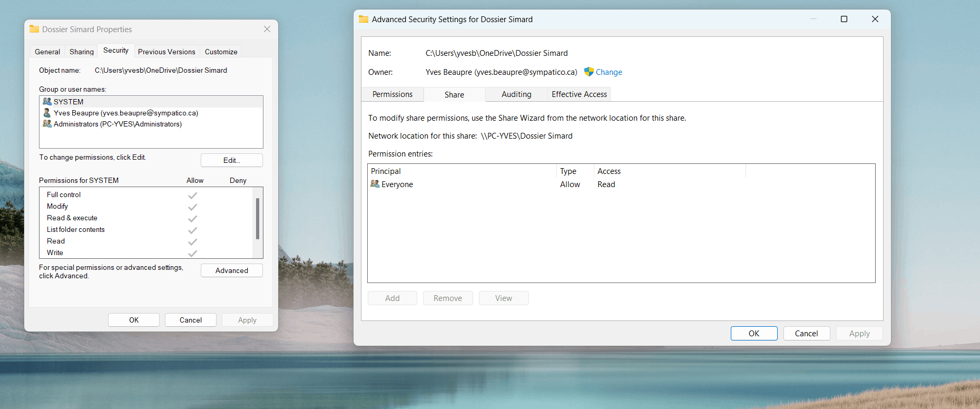Cancel the Dossier Simard Properties dialog
980x409 pixels.
coord(191,320)
